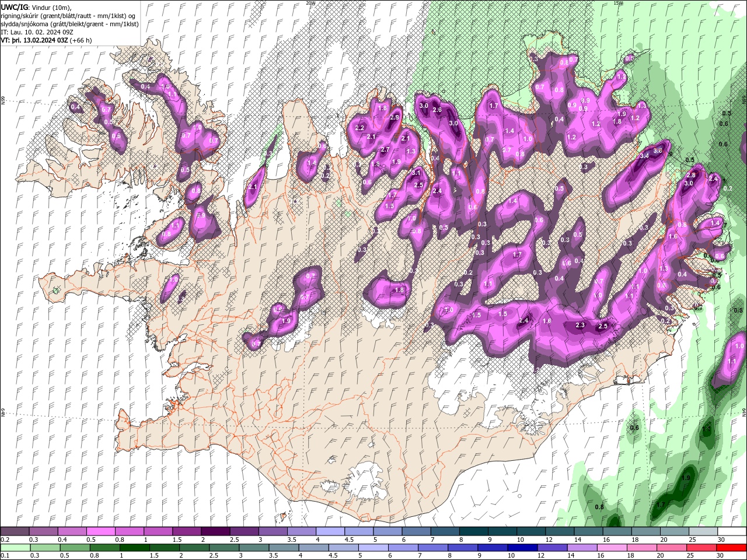This screenshot has height=560, width=747.
Task: Click the 2.6 snowfall value on the map
Action: point(437,110)
